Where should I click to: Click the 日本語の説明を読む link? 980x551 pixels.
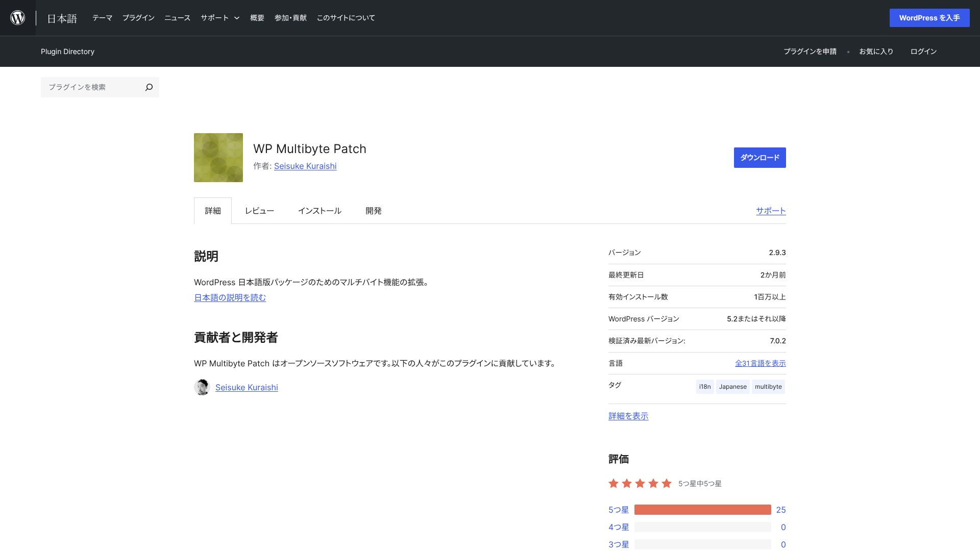(x=230, y=297)
